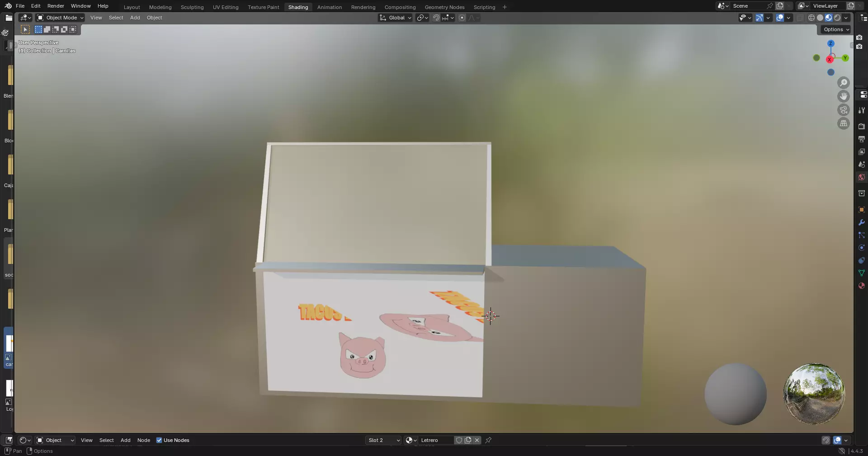Open the World properties tab
868x456 pixels.
[x=862, y=177]
